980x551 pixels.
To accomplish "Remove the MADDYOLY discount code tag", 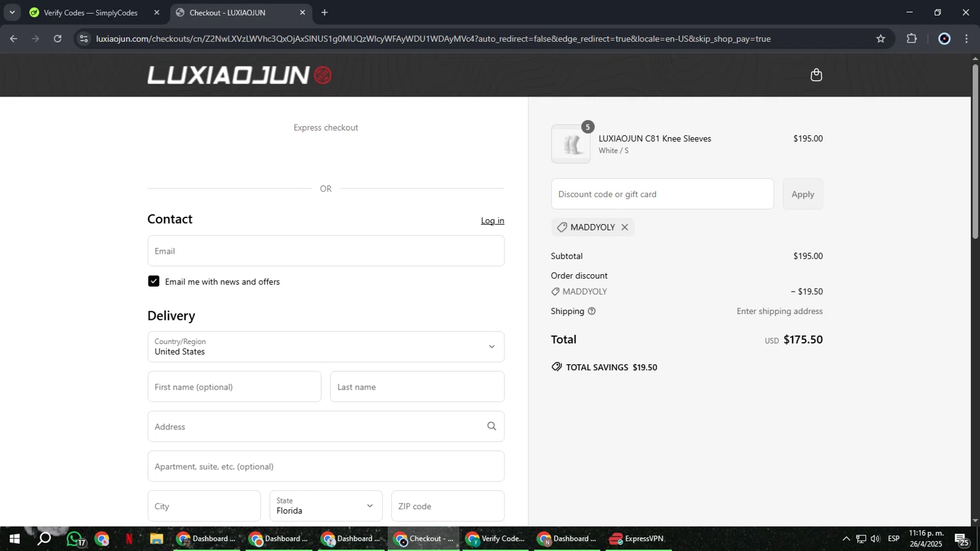I will point(625,227).
